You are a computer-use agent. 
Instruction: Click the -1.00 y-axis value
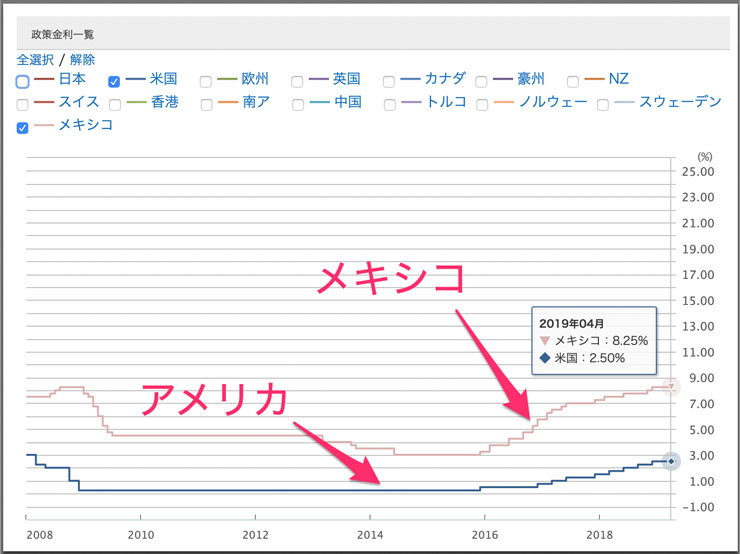click(698, 507)
